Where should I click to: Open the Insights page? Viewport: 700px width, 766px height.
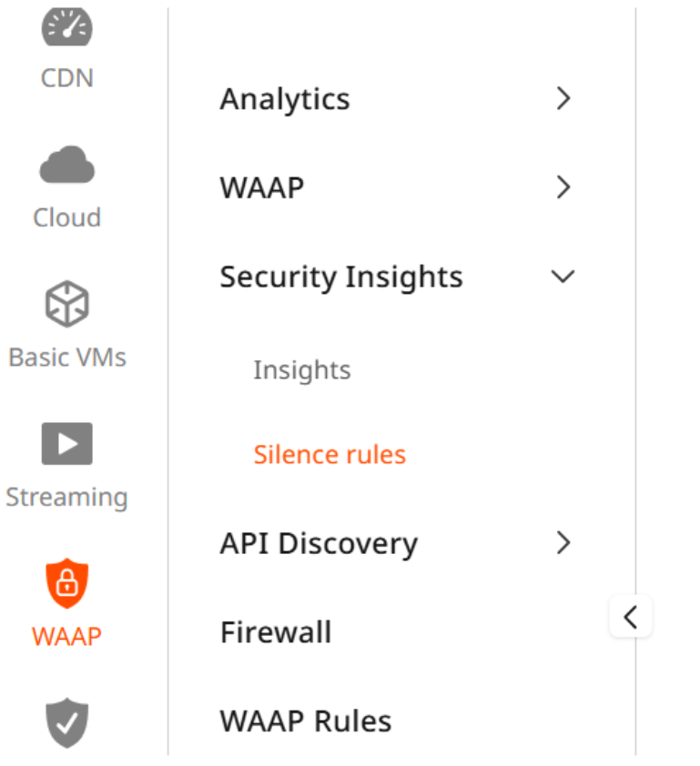pyautogui.click(x=302, y=369)
